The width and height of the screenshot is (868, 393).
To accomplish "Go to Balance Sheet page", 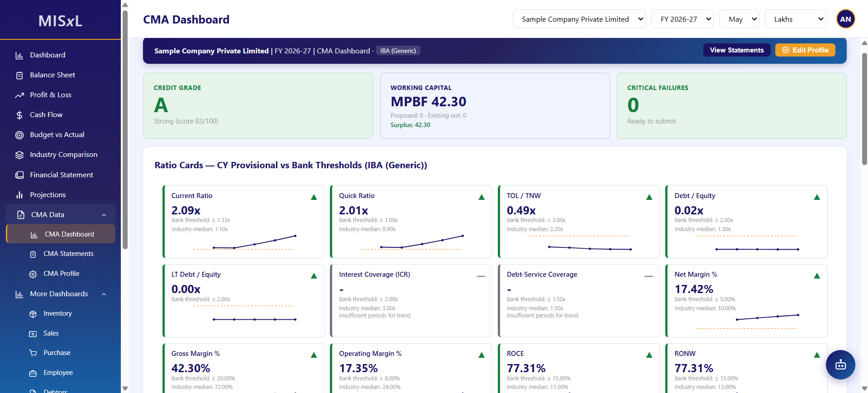I will click(61, 75).
